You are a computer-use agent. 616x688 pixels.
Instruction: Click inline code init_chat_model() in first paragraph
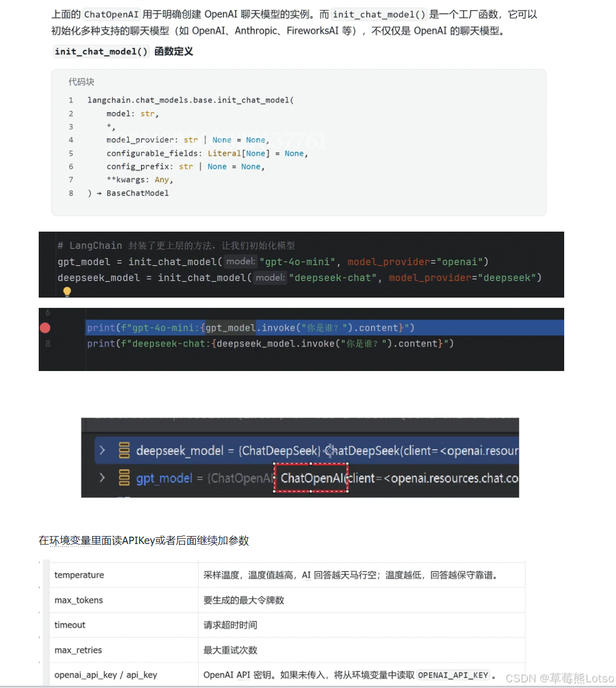(379, 14)
